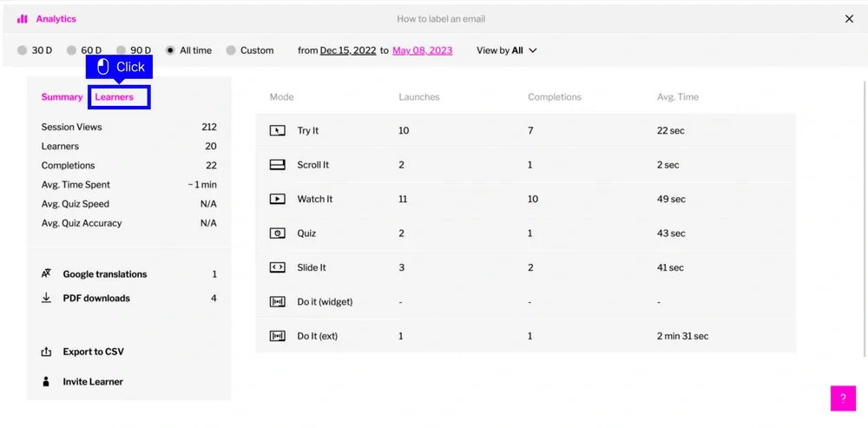The width and height of the screenshot is (868, 428).
Task: Click the PDF downloads arrow icon
Action: 46,298
